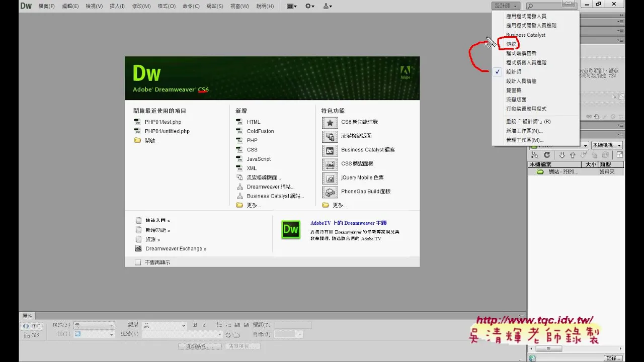Select 傳統 workspace from the menu

tap(511, 44)
